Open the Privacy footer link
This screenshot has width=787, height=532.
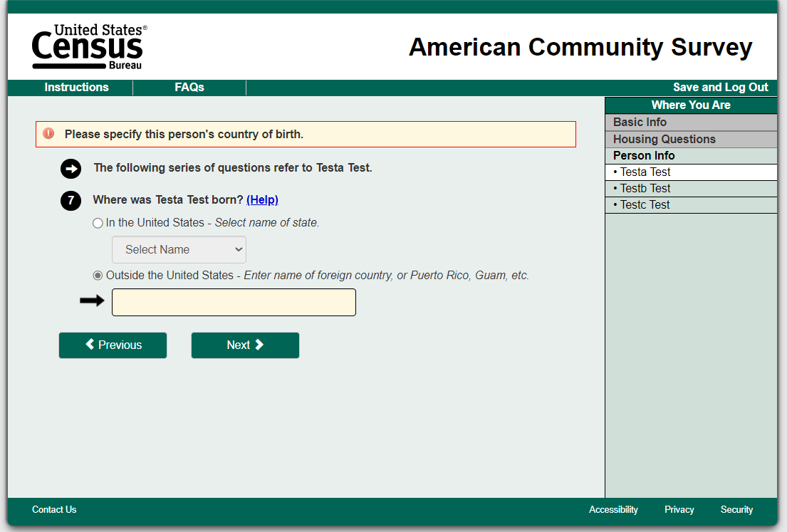point(679,510)
